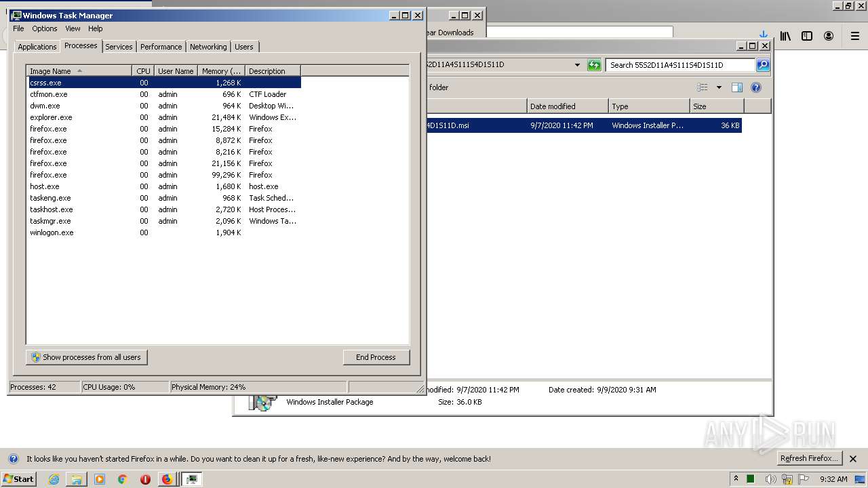Open Google Chrome from the taskbar
The height and width of the screenshot is (488, 868).
pos(123,479)
